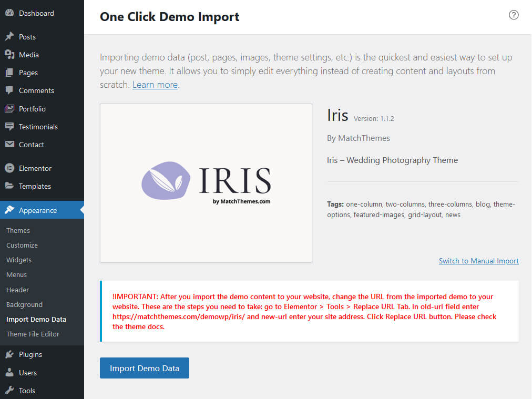Open the Testimonials menu item
Image resolution: width=532 pixels, height=399 pixels.
[x=38, y=127]
